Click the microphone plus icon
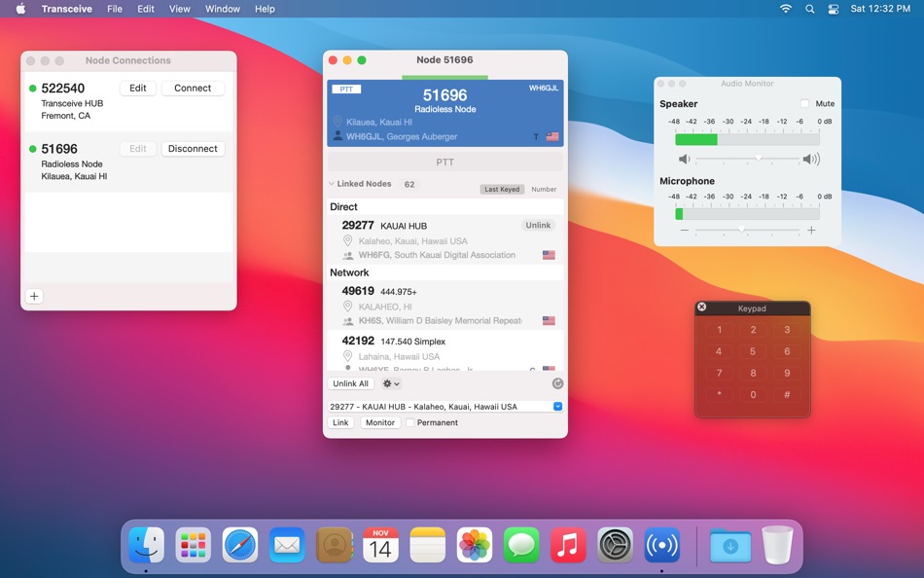This screenshot has height=578, width=924. 811,230
